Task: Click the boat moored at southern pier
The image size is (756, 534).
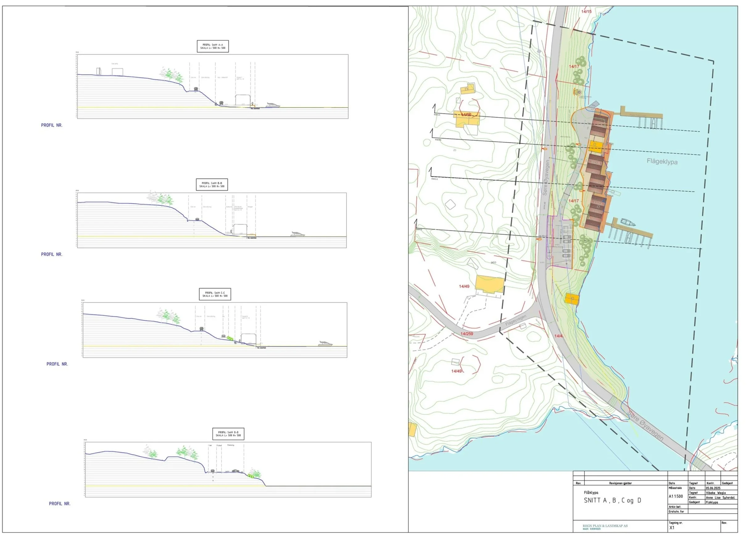Action: coord(628,222)
